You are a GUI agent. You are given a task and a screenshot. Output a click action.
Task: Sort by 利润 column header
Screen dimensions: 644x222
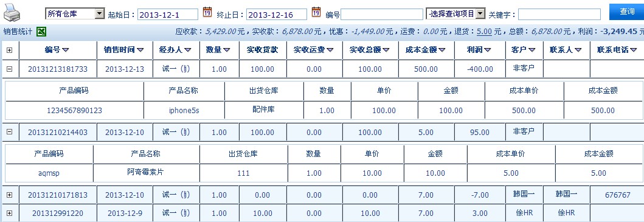479,50
